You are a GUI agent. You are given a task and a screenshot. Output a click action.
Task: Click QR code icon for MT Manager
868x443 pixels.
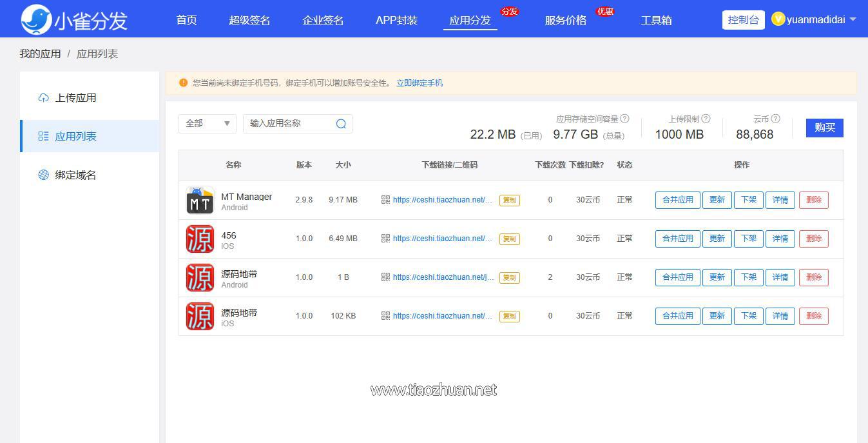point(385,200)
